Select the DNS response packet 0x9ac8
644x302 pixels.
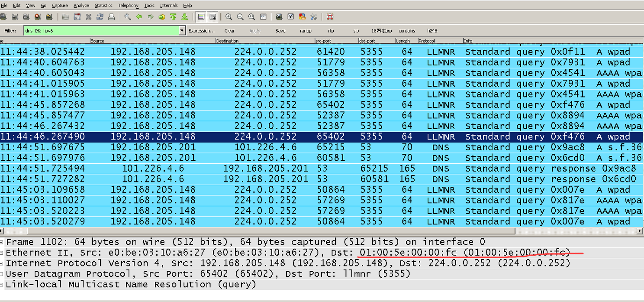click(x=322, y=169)
